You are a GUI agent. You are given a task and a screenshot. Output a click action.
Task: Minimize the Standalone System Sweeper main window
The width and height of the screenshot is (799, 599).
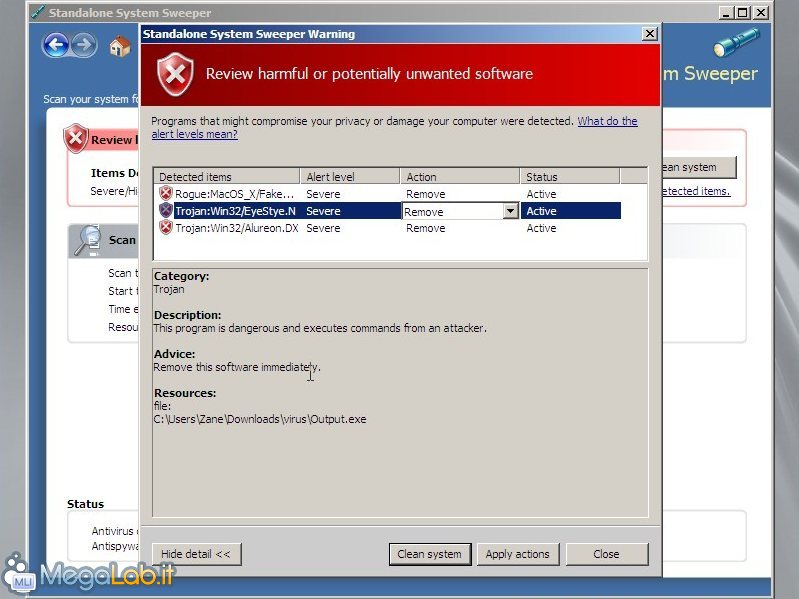click(726, 12)
